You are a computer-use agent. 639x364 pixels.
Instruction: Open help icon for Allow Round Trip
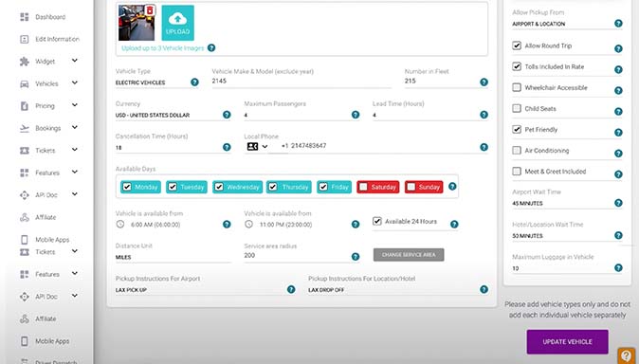click(x=618, y=49)
